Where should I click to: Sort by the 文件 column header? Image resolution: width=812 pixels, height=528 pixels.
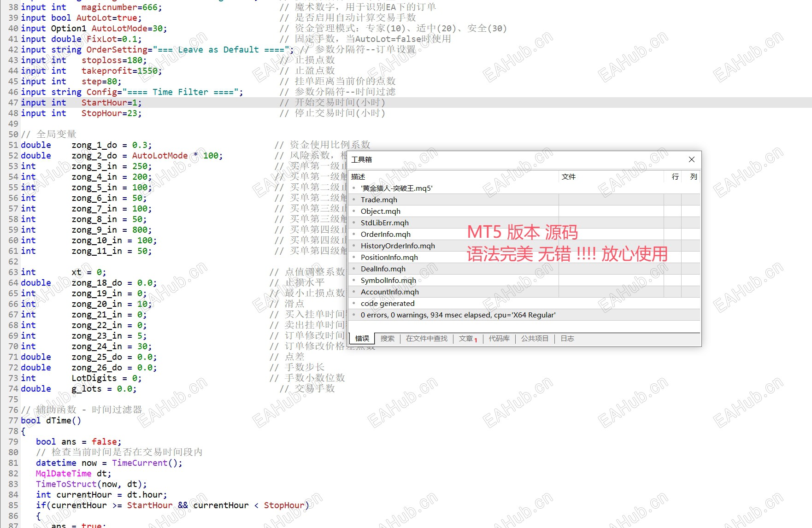point(611,177)
